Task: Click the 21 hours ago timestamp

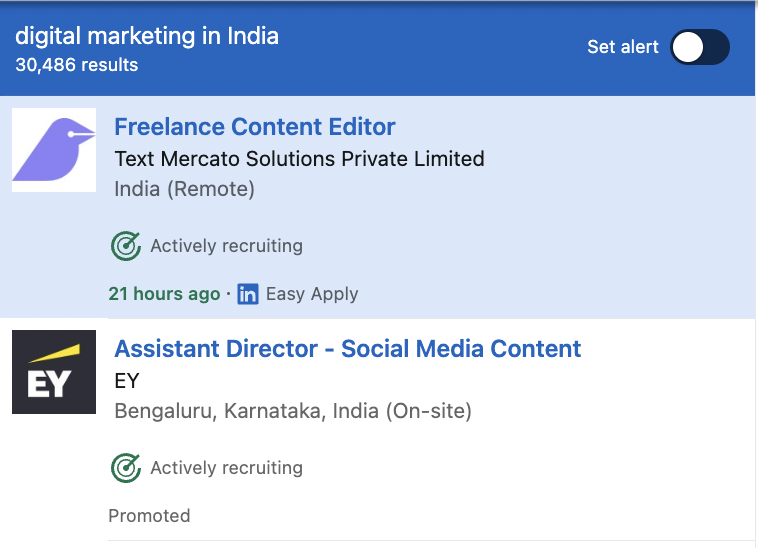Action: [164, 294]
